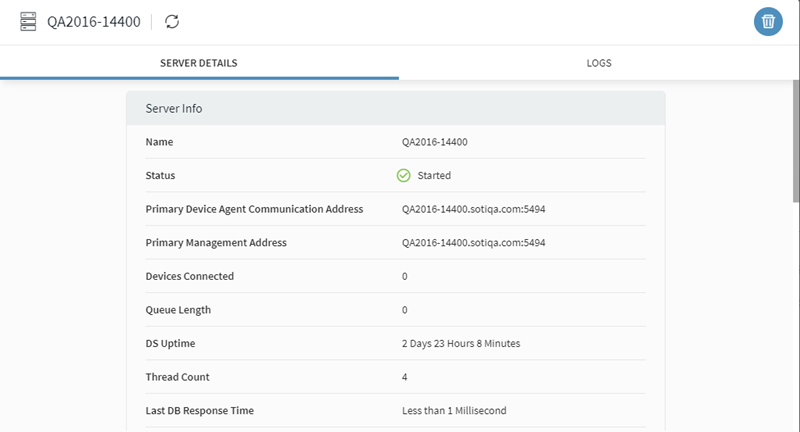Click the Server Info panel header
This screenshot has width=800, height=432.
point(395,108)
